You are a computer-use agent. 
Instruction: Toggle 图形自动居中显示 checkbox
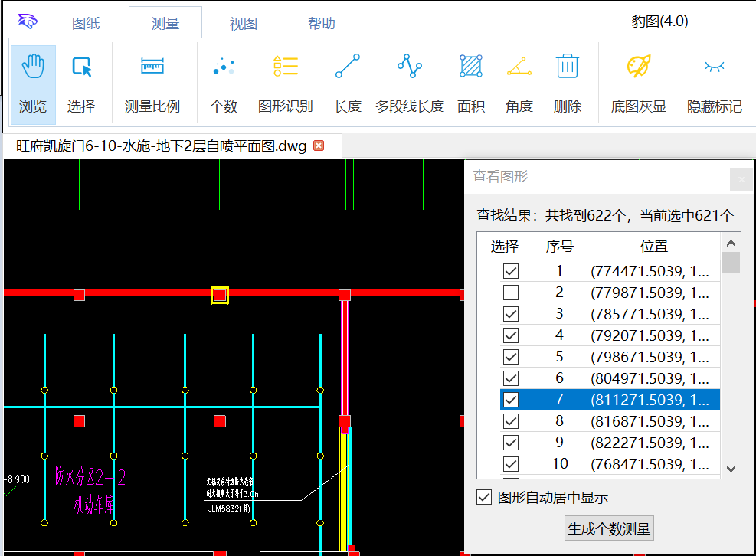[x=484, y=497]
